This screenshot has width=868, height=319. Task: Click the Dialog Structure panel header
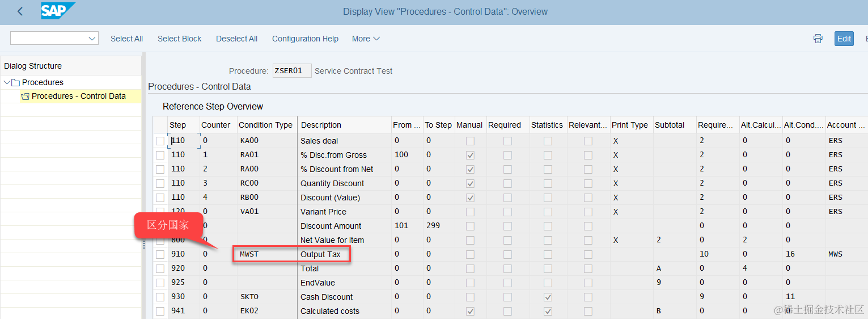[x=71, y=66]
